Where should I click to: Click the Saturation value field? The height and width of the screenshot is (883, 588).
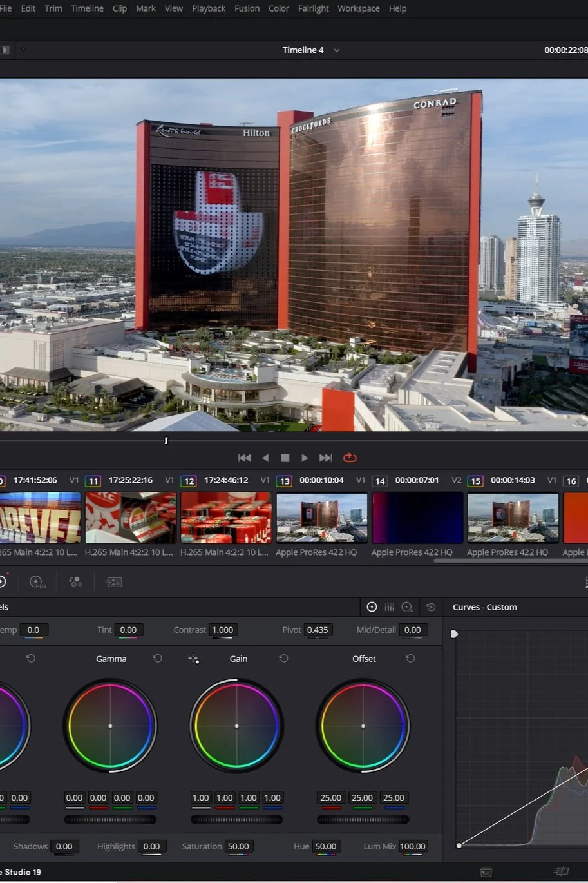(238, 846)
